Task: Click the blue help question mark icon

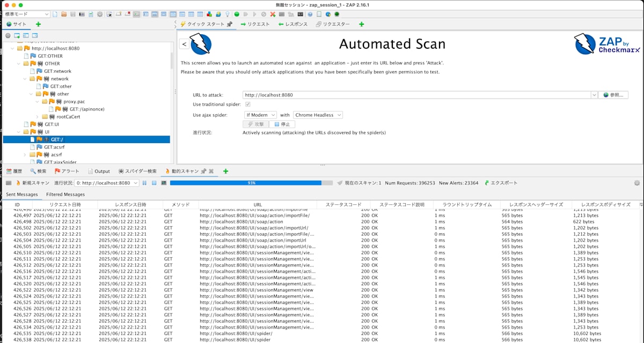Action: tap(310, 14)
